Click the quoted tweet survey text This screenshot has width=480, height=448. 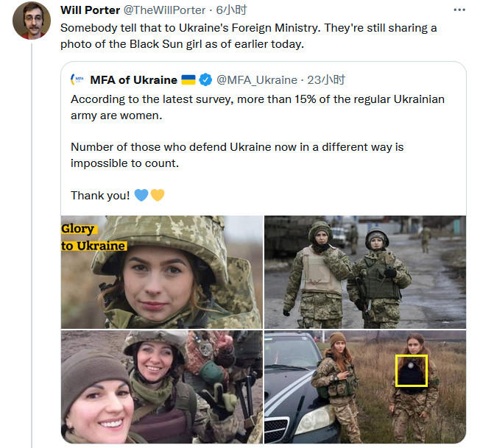257,107
